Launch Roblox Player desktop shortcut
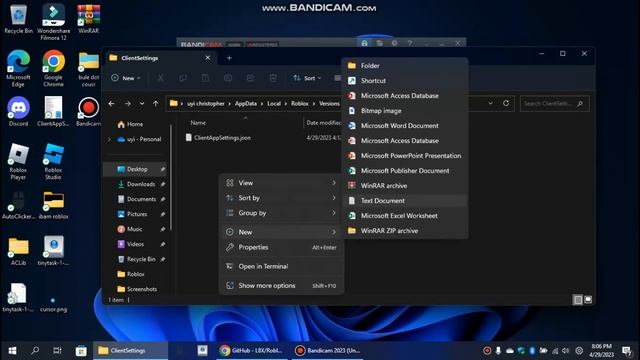This screenshot has height=360, width=640. pos(18,162)
